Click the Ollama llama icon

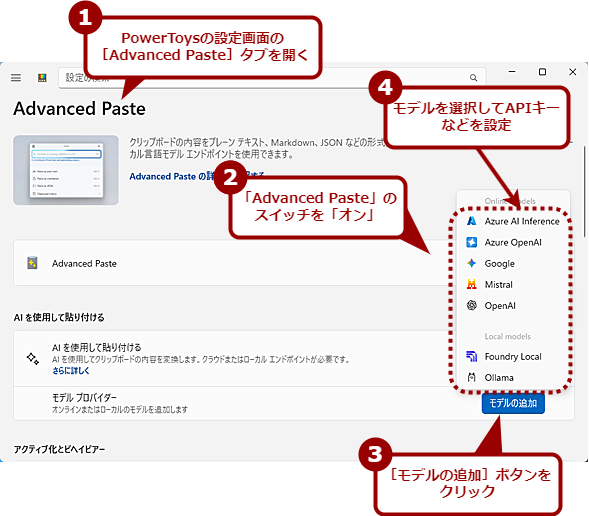click(471, 377)
